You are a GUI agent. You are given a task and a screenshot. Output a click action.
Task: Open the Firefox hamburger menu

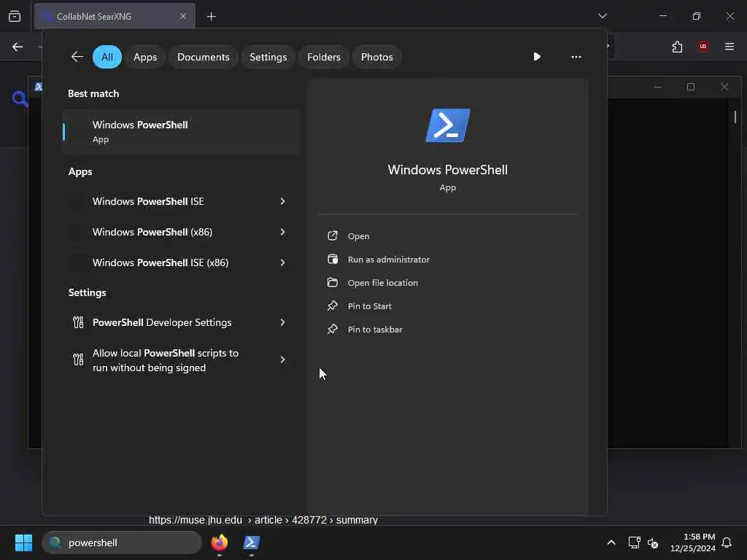click(729, 47)
